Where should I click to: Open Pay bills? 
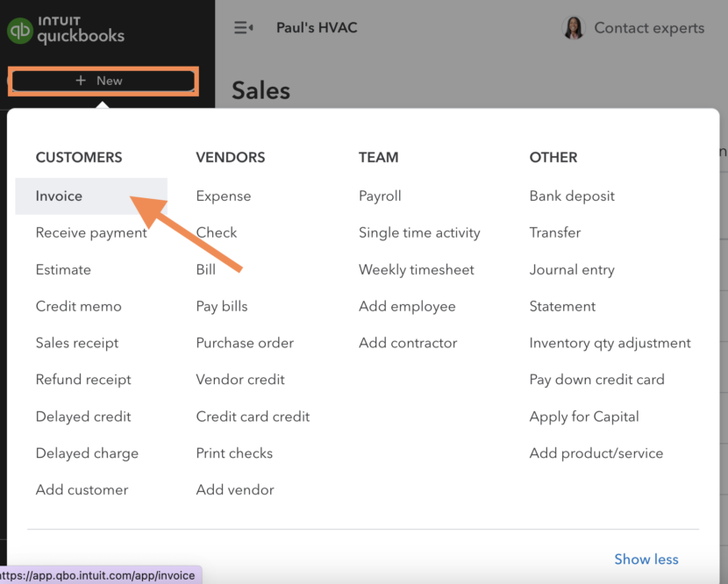[x=220, y=306]
